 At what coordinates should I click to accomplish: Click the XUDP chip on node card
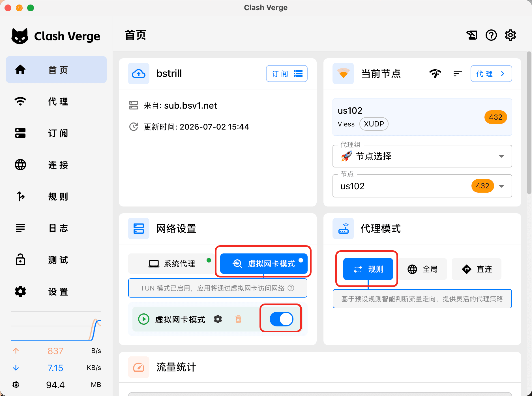[374, 124]
